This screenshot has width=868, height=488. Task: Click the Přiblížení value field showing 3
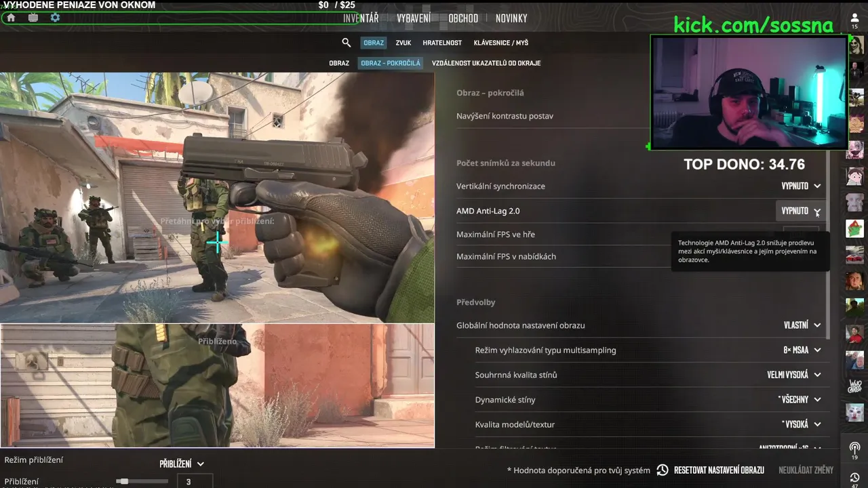tap(195, 482)
